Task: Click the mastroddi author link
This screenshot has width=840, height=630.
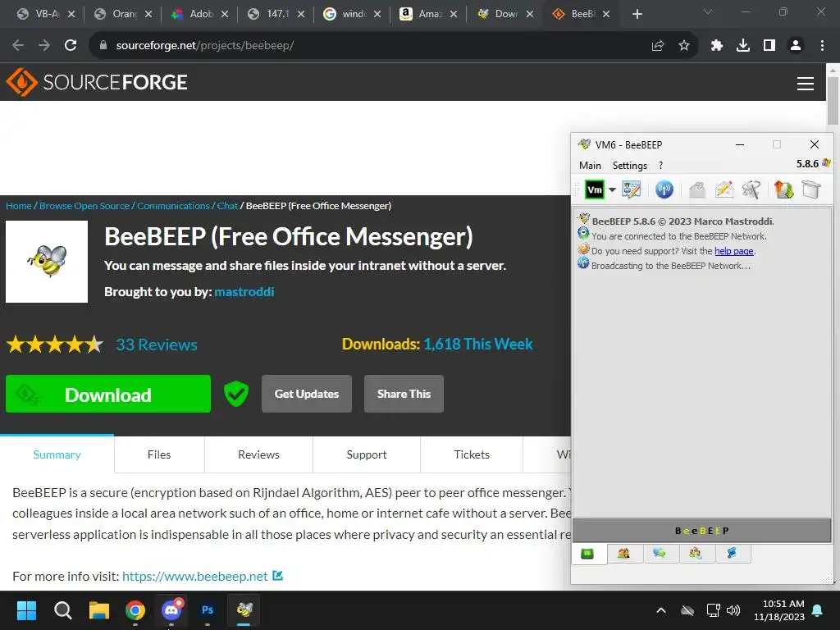Action: click(244, 291)
